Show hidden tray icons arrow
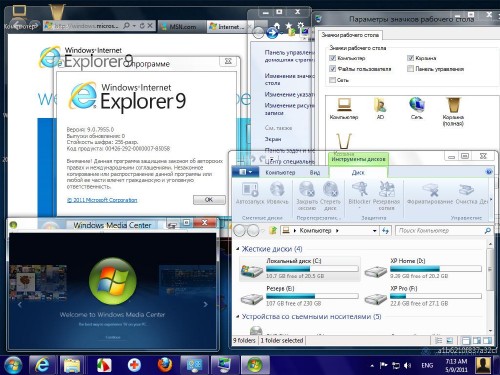This screenshot has width=500, height=375. pyautogui.click(x=372, y=366)
